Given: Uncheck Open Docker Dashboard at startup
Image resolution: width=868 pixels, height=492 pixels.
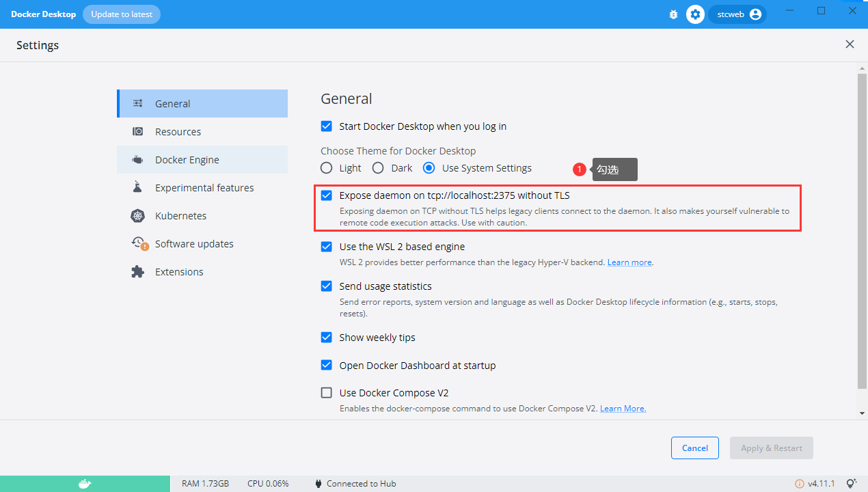Looking at the screenshot, I should pos(327,366).
